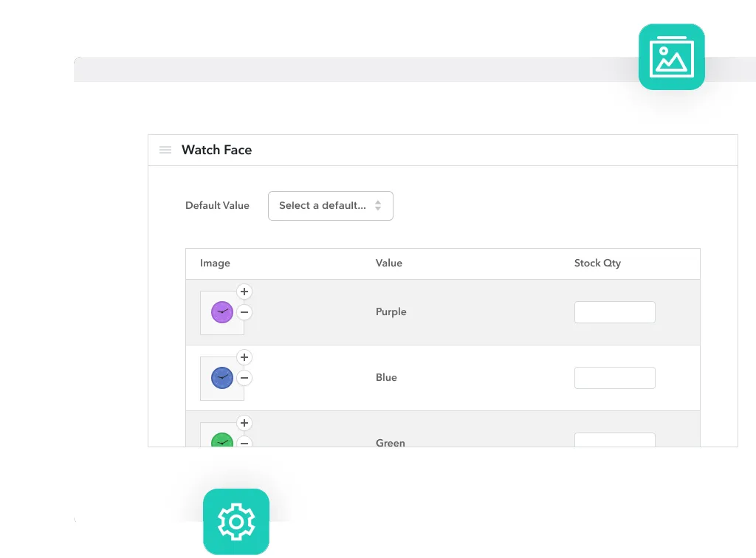Screen dimensions: 756x558
Task: Click the Stock Qty column header
Action: [597, 263]
